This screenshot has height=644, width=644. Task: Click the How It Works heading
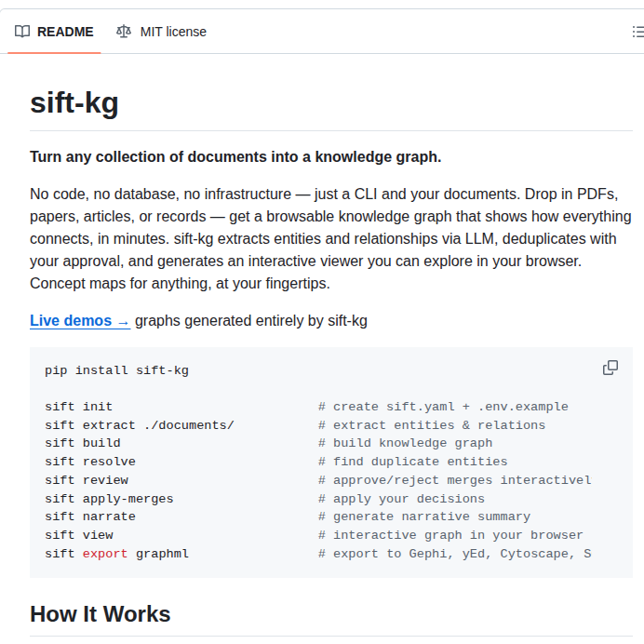click(x=101, y=614)
